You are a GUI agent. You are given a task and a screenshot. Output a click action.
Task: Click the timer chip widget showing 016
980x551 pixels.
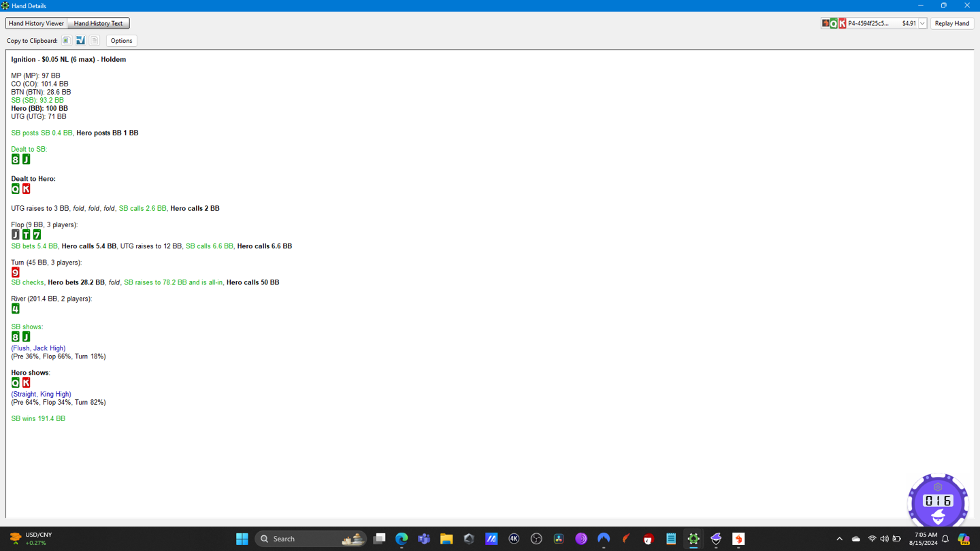(938, 501)
